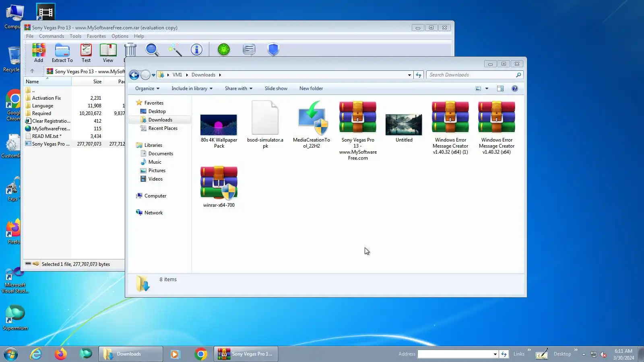Image resolution: width=644 pixels, height=362 pixels.
Task: Click the taskbar Address input field
Action: [x=455, y=354]
